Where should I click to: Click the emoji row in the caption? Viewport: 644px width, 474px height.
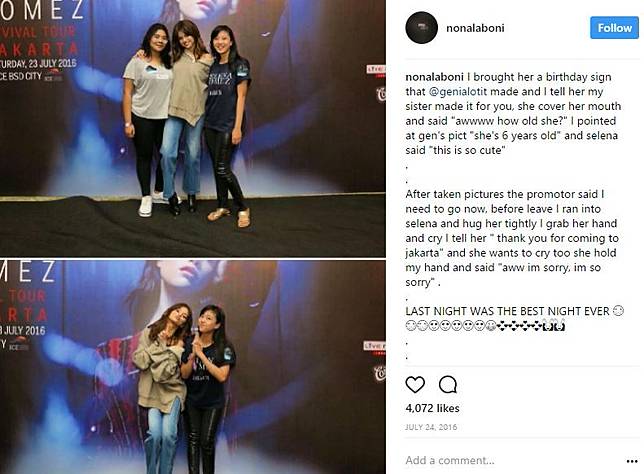[485, 326]
